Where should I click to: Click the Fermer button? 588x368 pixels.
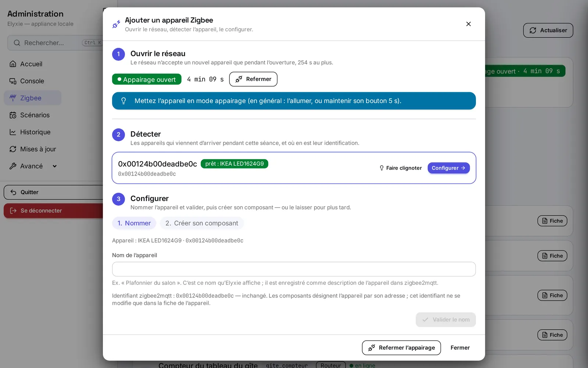pyautogui.click(x=460, y=348)
